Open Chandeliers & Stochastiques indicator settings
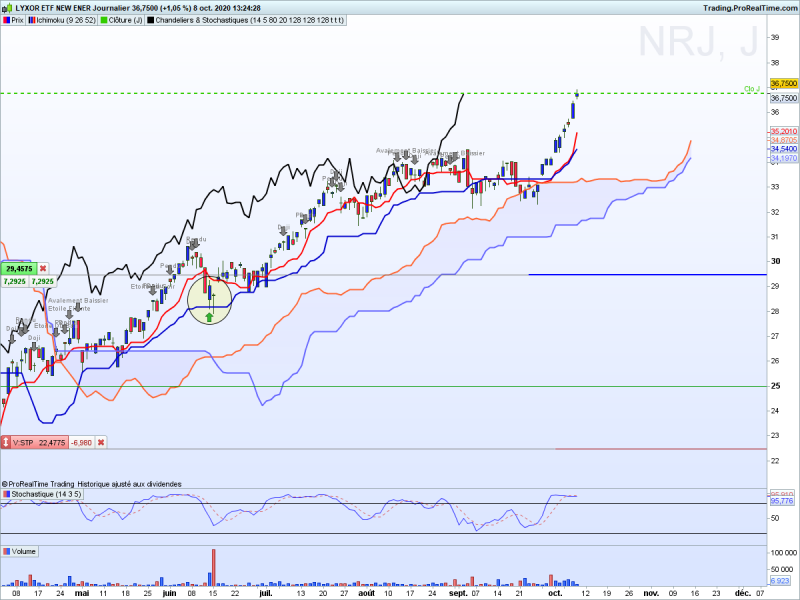 246,20
